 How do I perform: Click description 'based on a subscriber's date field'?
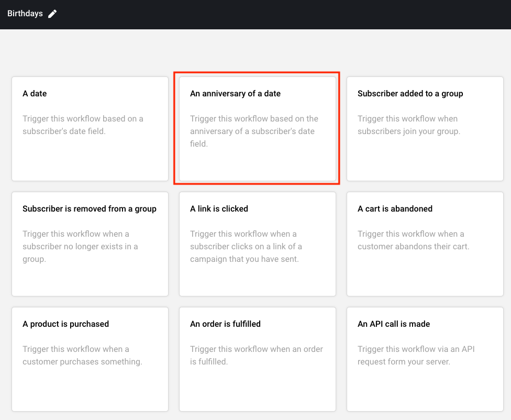83,125
